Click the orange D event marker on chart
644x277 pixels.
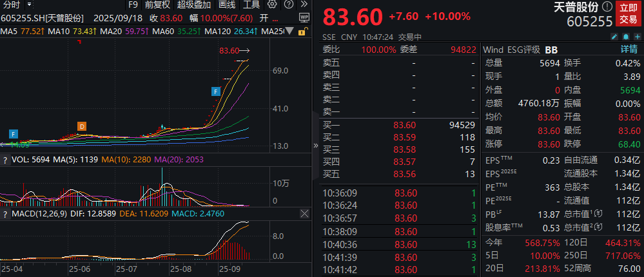[x=82, y=126]
